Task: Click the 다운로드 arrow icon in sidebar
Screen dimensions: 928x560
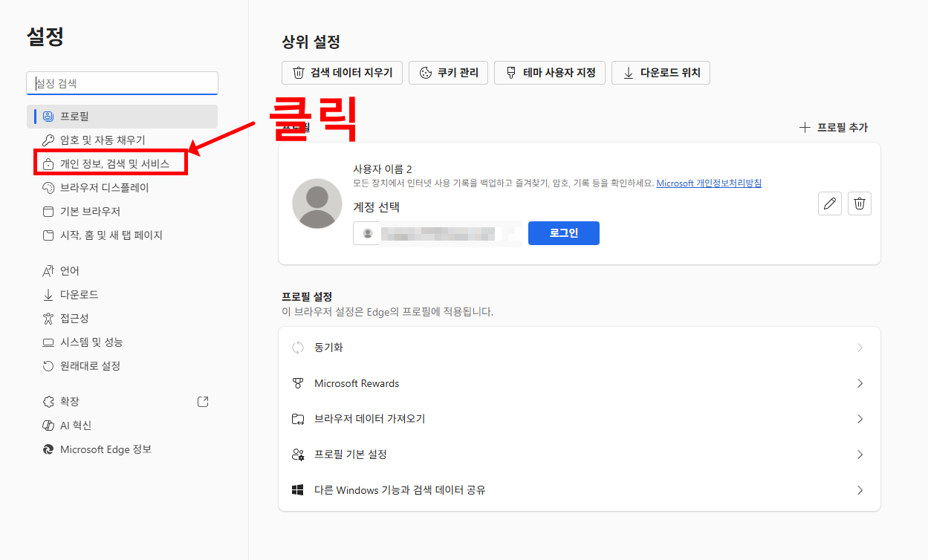Action: [48, 295]
